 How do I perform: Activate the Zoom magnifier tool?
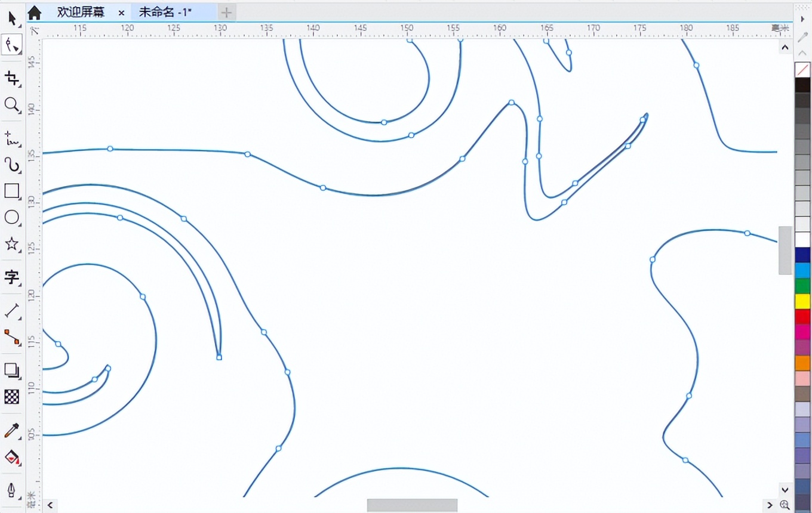[12, 105]
